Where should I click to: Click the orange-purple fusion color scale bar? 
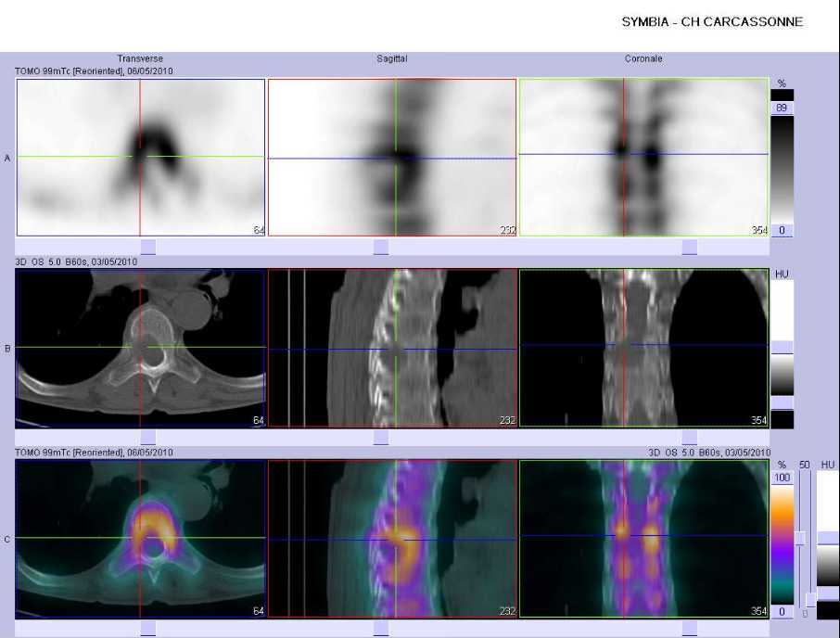pyautogui.click(x=782, y=544)
